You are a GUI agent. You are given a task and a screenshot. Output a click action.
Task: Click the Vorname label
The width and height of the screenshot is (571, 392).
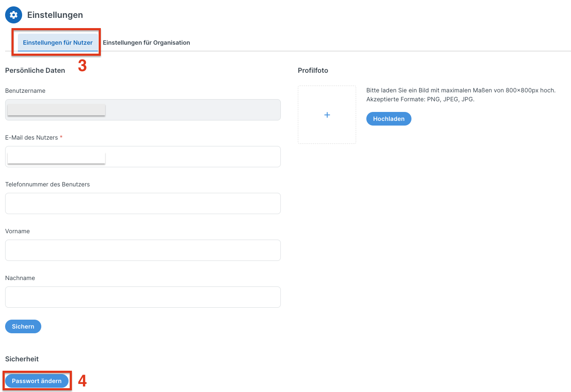pyautogui.click(x=17, y=231)
